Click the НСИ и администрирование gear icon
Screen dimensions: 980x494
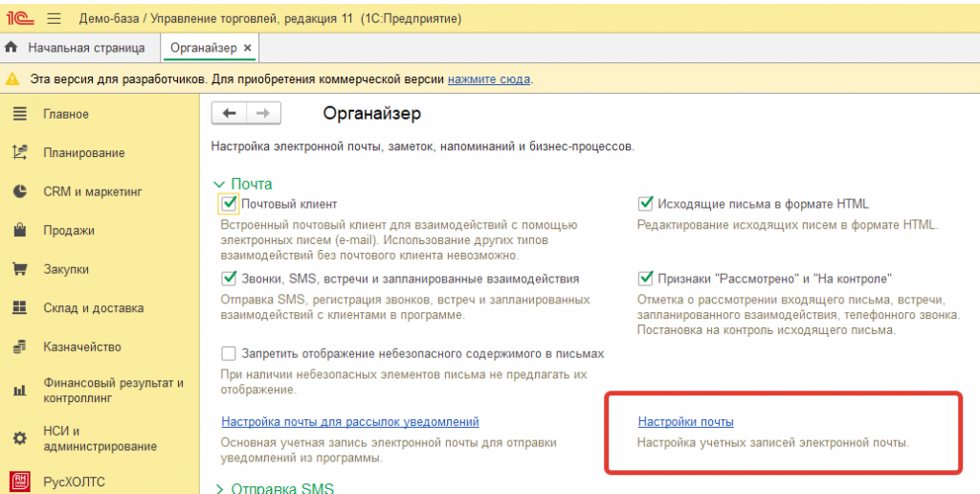coord(20,438)
